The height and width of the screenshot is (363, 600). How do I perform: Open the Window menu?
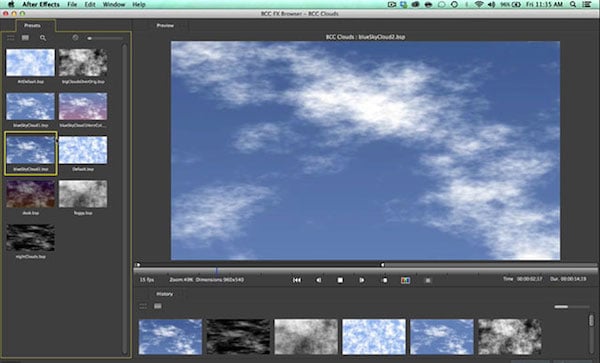[x=114, y=5]
